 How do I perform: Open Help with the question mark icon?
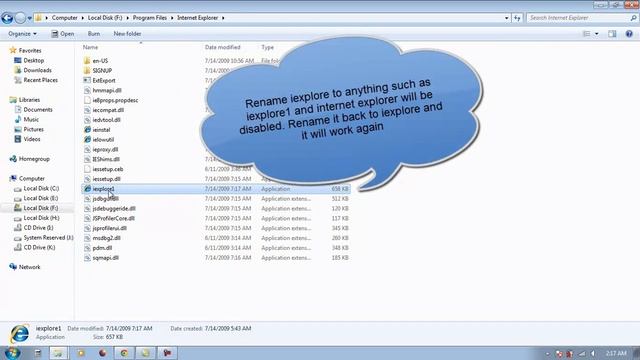[x=629, y=34]
